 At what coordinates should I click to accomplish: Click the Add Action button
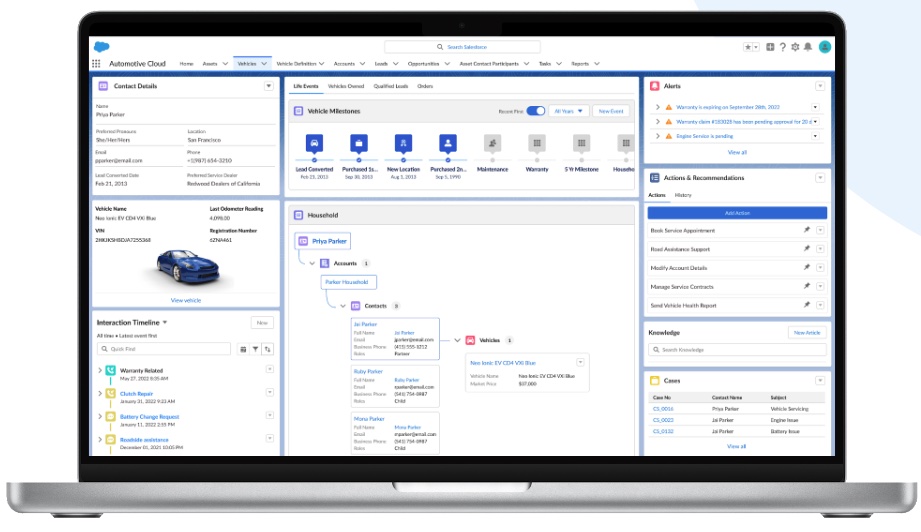(x=737, y=213)
